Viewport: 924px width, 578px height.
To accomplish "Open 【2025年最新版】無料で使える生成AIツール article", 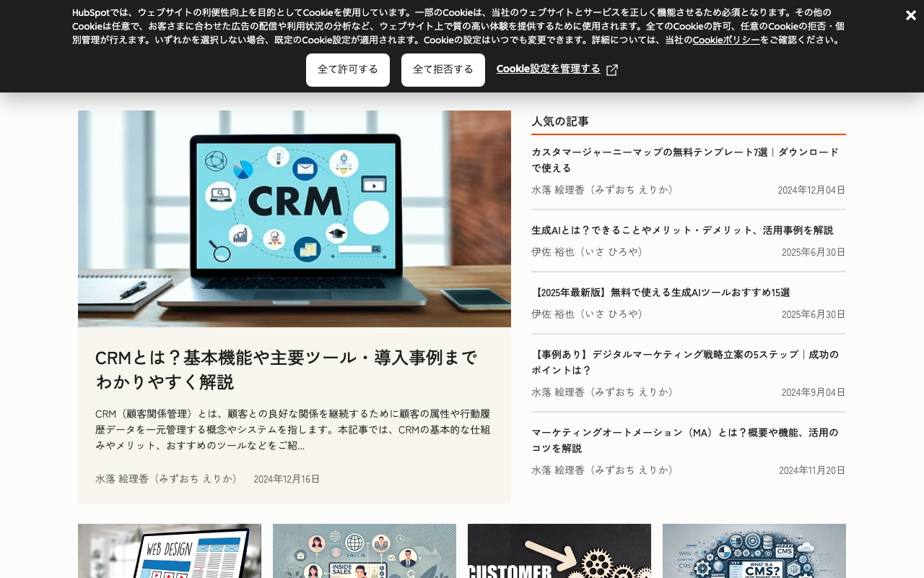I will (661, 293).
